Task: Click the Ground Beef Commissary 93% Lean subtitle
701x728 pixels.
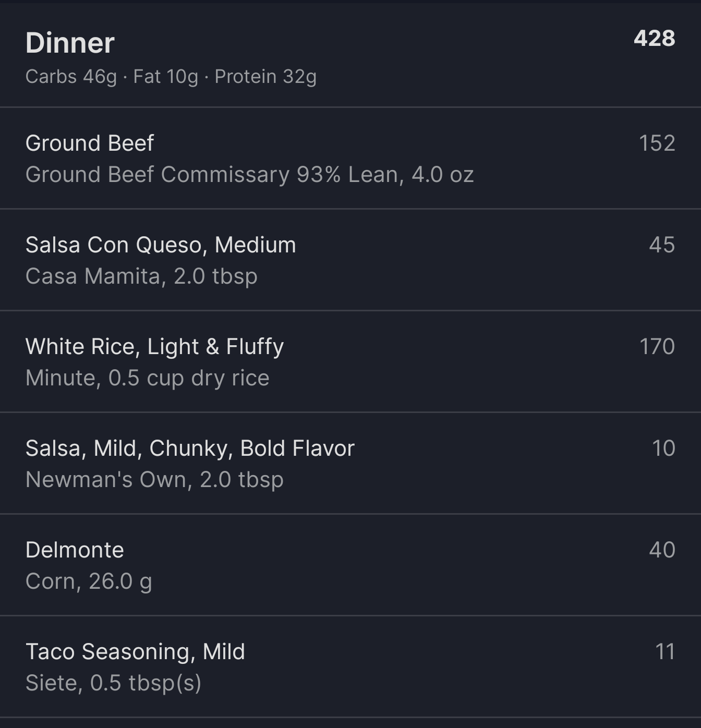Action: click(x=250, y=175)
